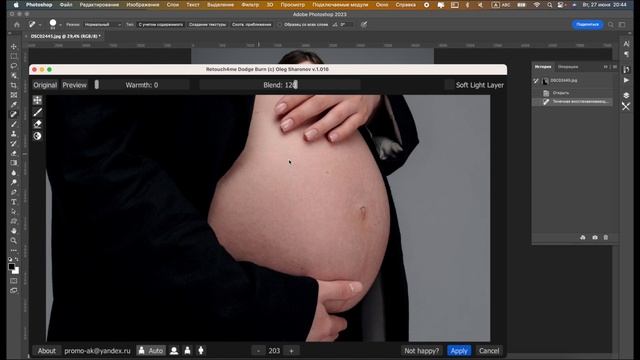Screen dimensions: 640x360
Task: Select the Pen tool
Action: pyautogui.click(x=14, y=192)
